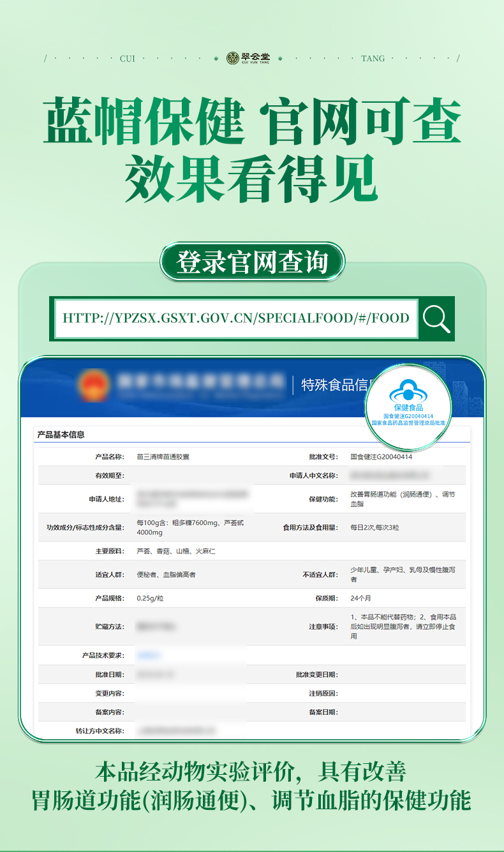504x852 pixels.
Task: Click the 产品名称 label
Action: click(110, 457)
